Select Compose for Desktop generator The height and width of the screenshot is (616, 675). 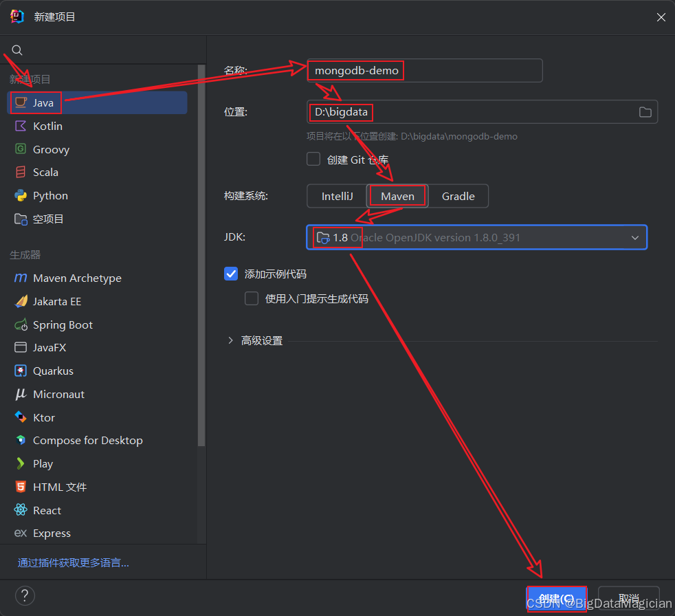coord(98,440)
